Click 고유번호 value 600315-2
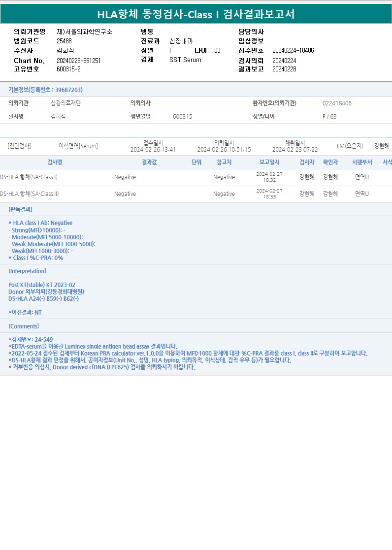 (68, 69)
